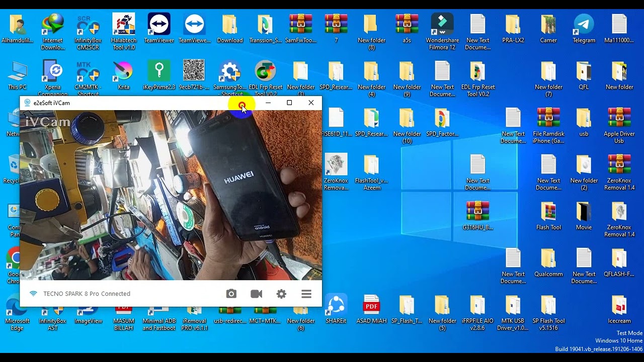
Task: Open Microsoft Edge shortcut
Action: pos(18,314)
